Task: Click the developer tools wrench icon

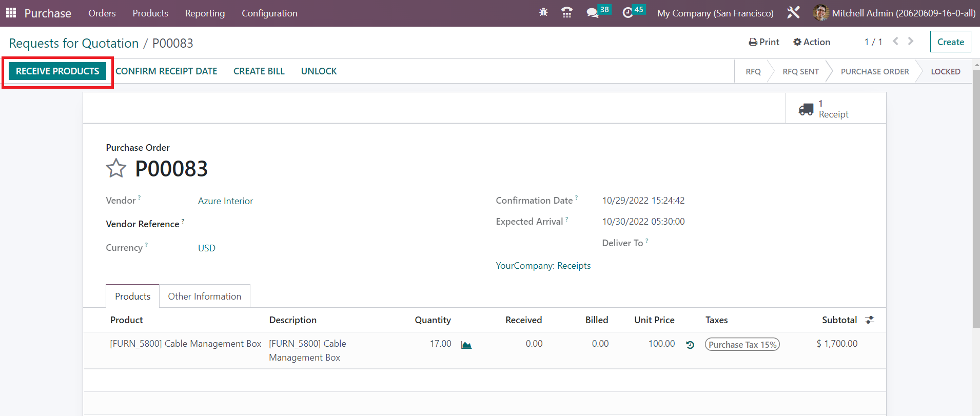Action: click(x=793, y=13)
